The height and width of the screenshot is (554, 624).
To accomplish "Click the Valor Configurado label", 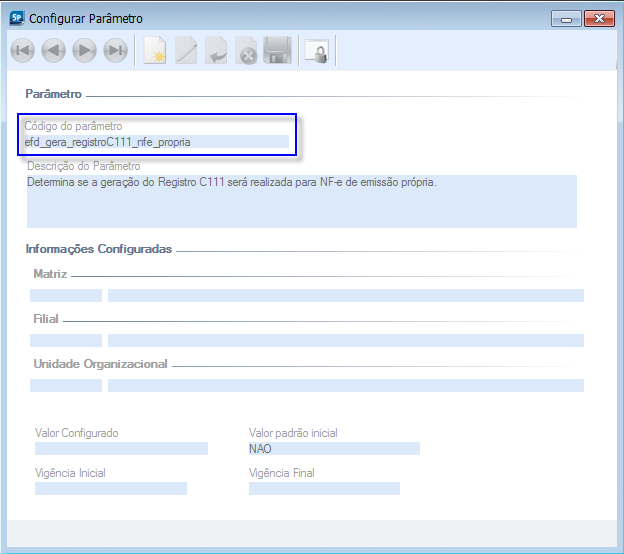I will tap(76, 433).
